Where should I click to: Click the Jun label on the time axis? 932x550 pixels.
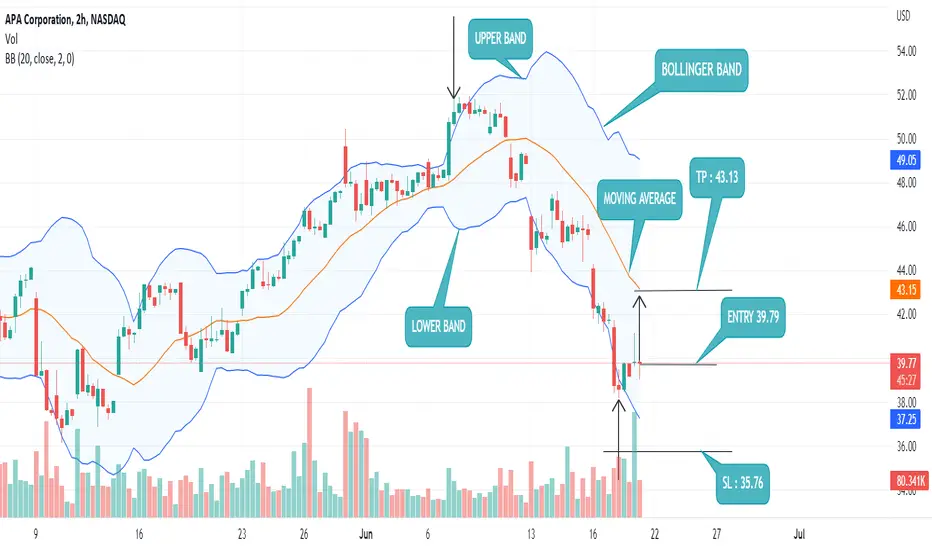(x=366, y=534)
